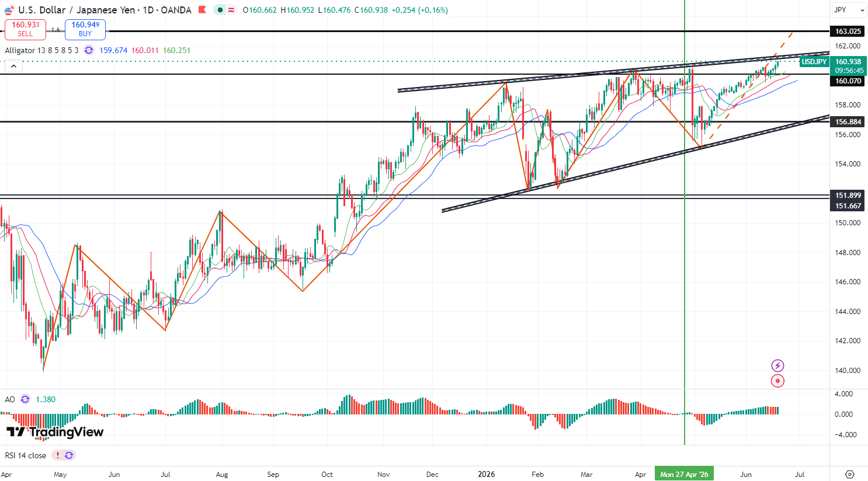Click the Alligator lips value 160.251
Image resolution: width=868 pixels, height=481 pixels.
click(176, 50)
